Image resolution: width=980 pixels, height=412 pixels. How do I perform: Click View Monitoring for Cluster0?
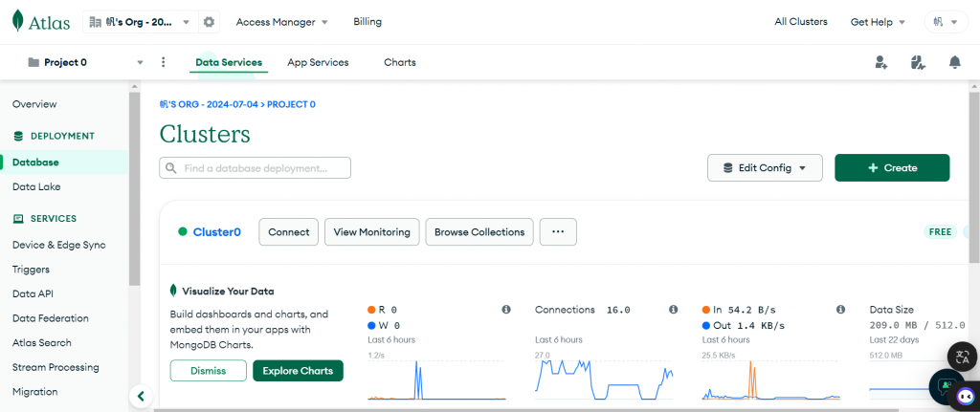pos(372,231)
